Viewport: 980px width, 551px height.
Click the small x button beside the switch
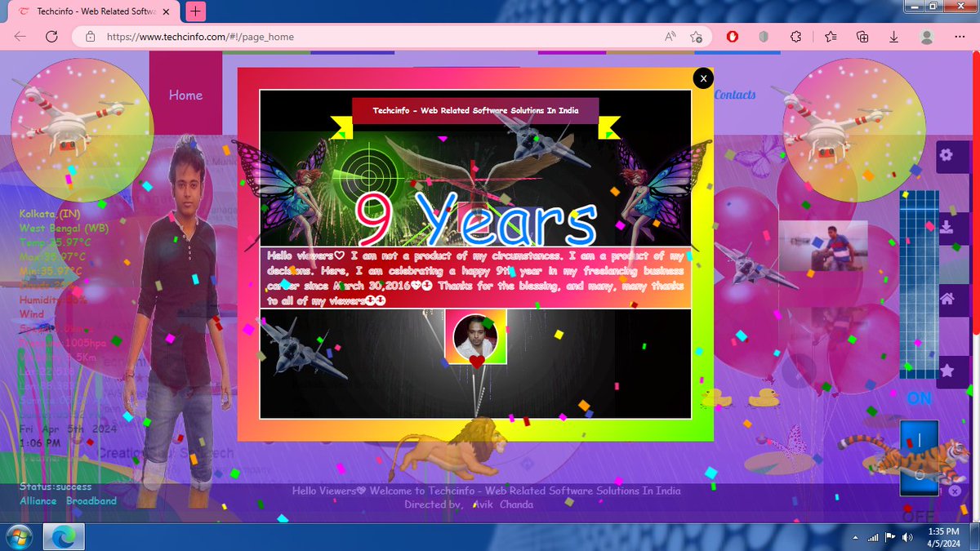point(954,491)
